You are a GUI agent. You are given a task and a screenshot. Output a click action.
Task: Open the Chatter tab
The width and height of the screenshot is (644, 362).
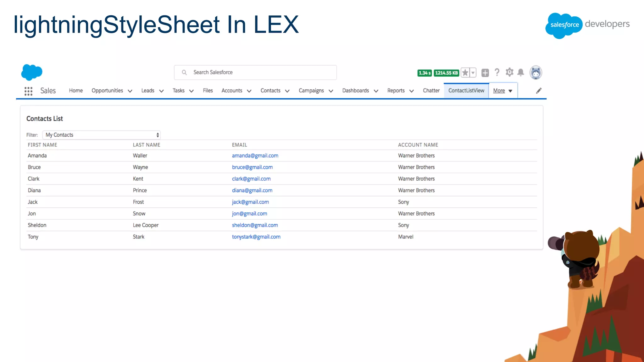431,90
